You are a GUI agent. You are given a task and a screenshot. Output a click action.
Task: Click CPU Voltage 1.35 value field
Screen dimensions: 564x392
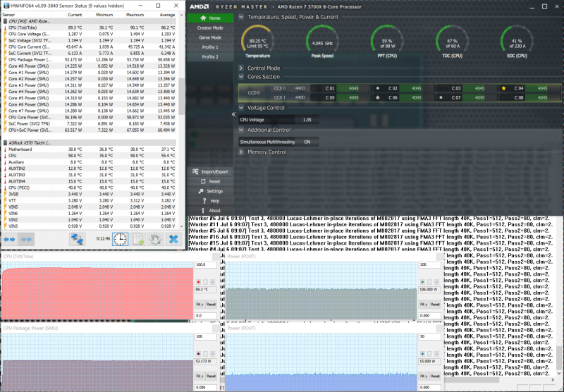307,120
